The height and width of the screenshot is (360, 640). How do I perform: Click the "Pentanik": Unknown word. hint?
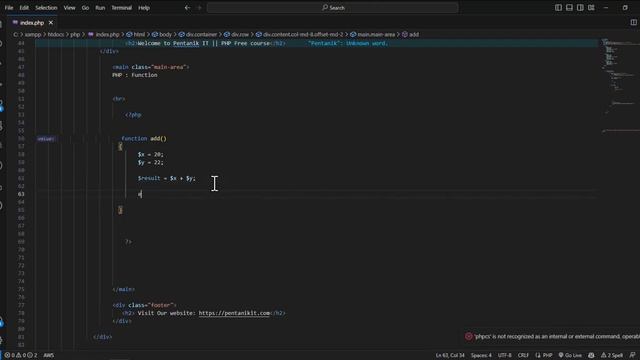[348, 43]
